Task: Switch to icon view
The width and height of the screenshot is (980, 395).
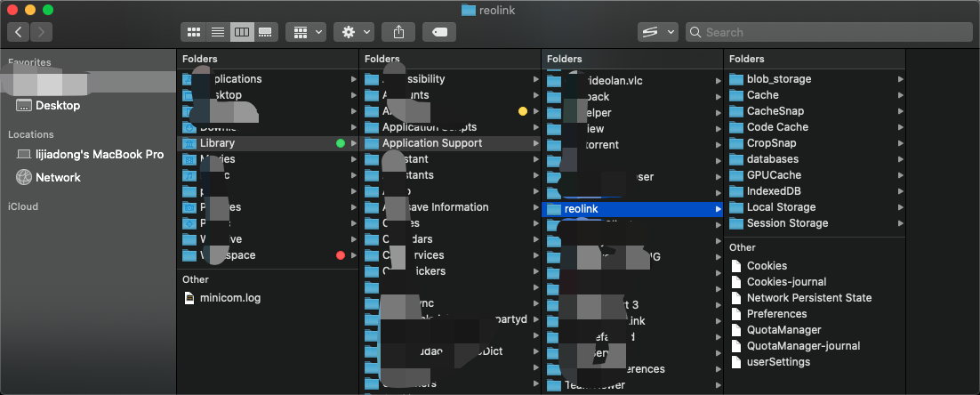Action: (193, 32)
